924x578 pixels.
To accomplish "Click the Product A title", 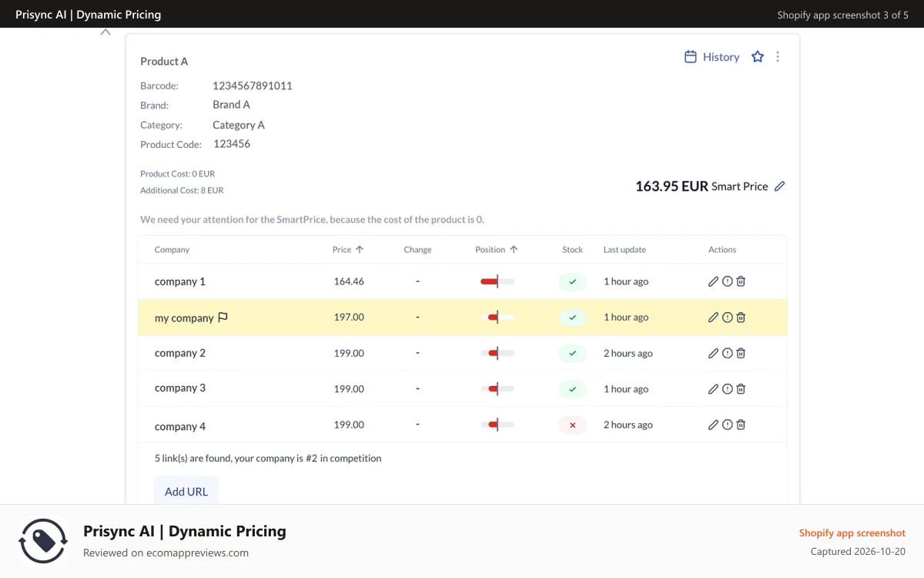I will [x=164, y=62].
